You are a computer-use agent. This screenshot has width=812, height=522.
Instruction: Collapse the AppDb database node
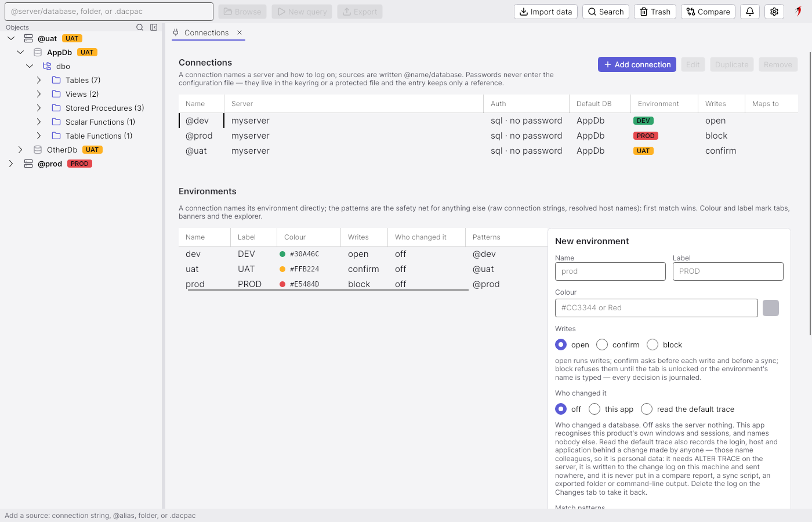[x=20, y=52]
